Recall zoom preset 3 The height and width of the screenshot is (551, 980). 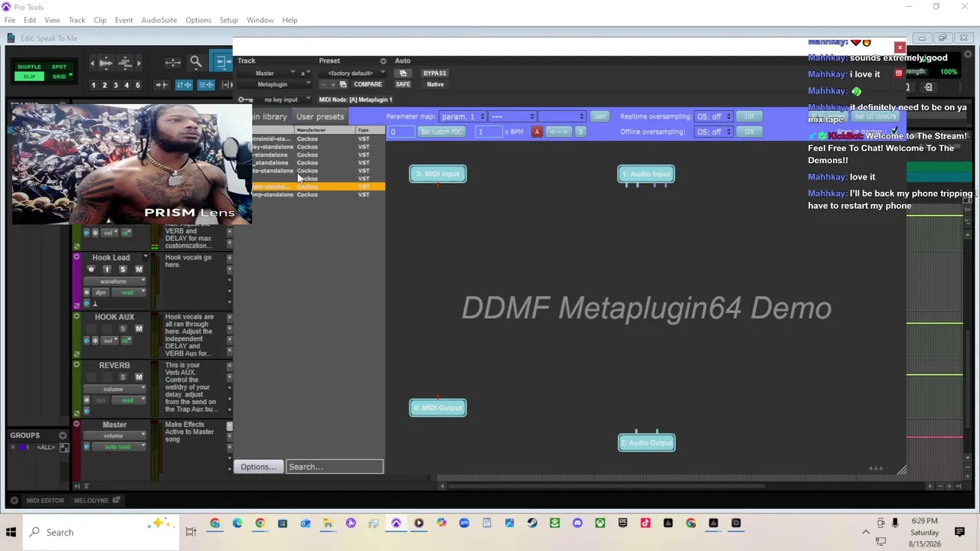116,85
